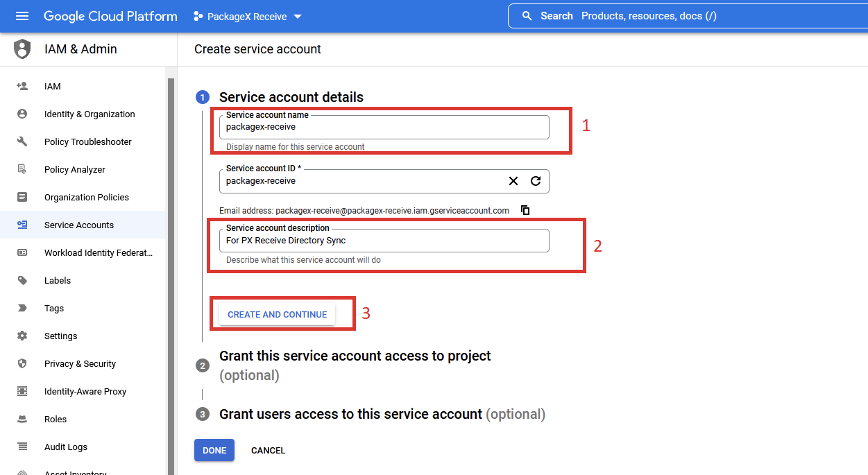Click the search magnifier icon
Viewport: 868px width, 475px height.
527,16
